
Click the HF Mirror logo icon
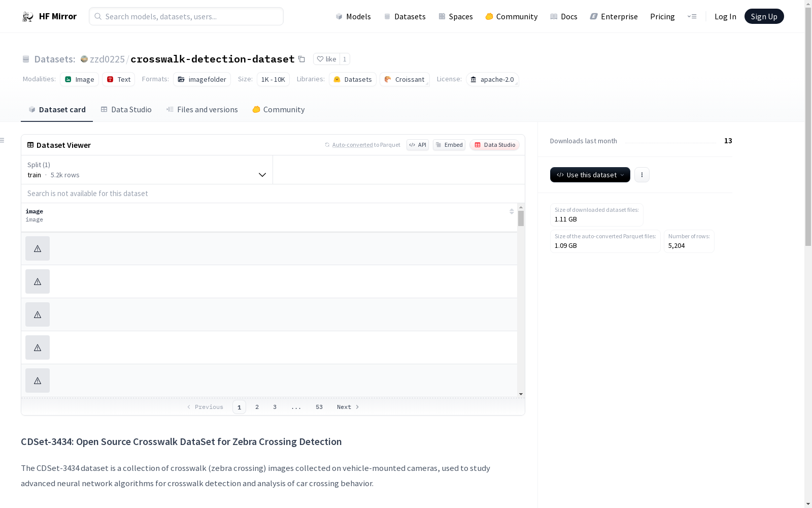pos(28,17)
